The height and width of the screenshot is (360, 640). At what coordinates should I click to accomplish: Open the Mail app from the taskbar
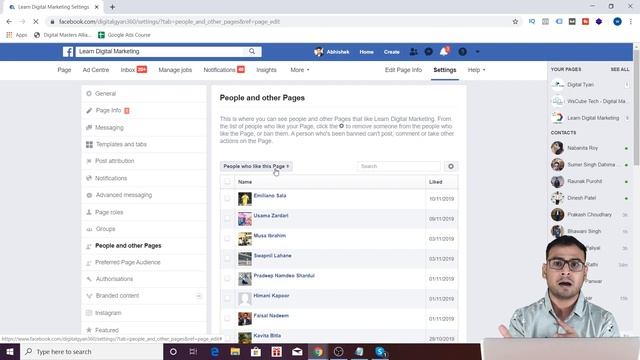coord(297,351)
